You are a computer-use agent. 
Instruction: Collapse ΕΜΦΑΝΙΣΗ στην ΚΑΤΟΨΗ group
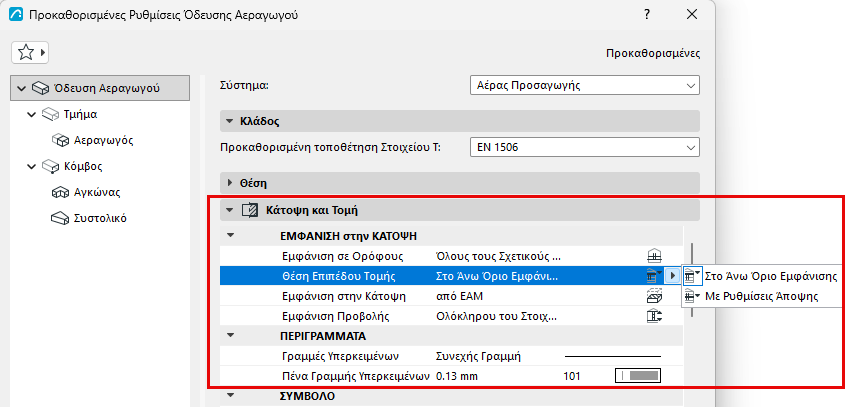[231, 236]
